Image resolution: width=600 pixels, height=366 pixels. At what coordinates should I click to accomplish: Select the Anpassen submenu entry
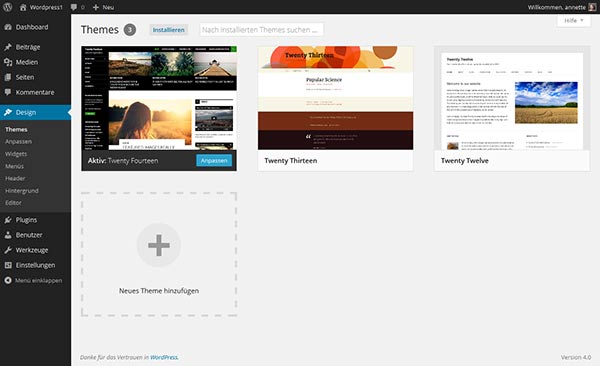(x=18, y=142)
